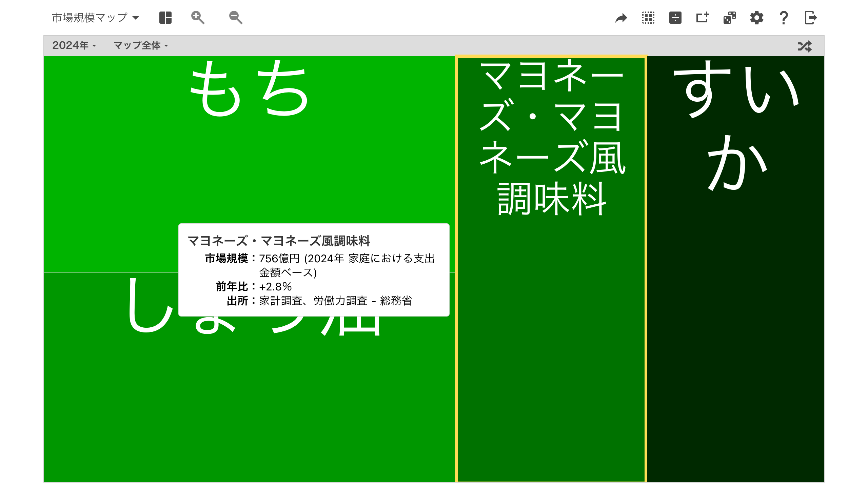Open the 2024年 year dropdown
The height and width of the screenshot is (488, 868).
tap(74, 45)
